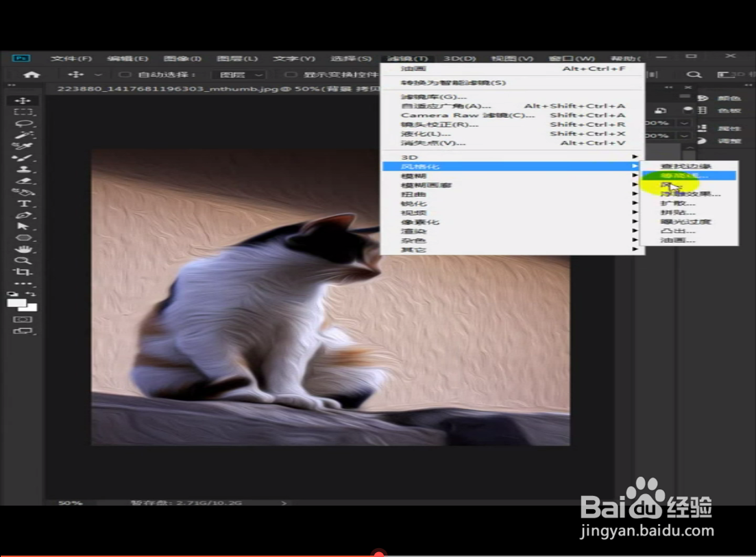Change the screen mode
The width and height of the screenshot is (756, 557).
click(23, 331)
